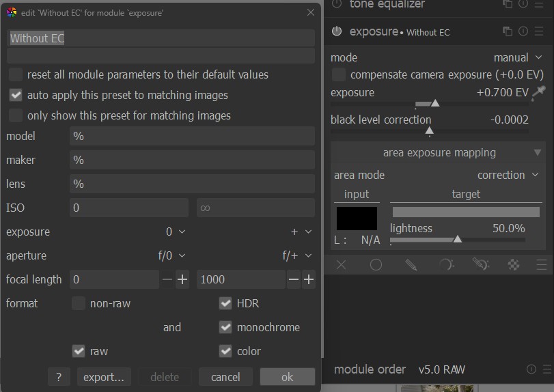Reset exposure module parameters icon
The height and width of the screenshot is (392, 554).
coord(523,31)
